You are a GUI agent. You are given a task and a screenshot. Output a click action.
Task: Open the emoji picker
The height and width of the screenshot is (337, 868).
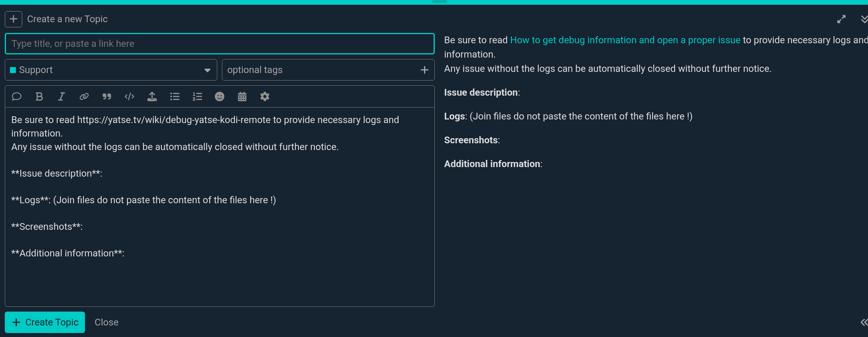tap(220, 96)
